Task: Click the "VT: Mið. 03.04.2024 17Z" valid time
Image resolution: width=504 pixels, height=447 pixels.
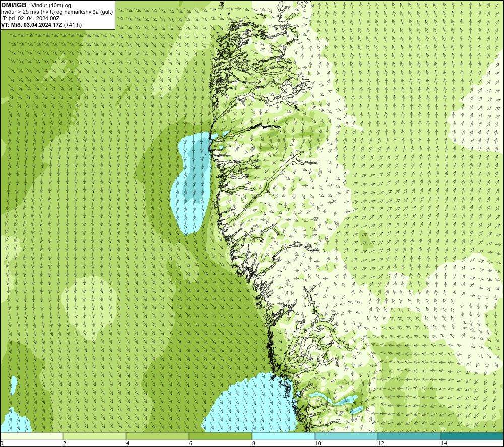Action: [32, 25]
